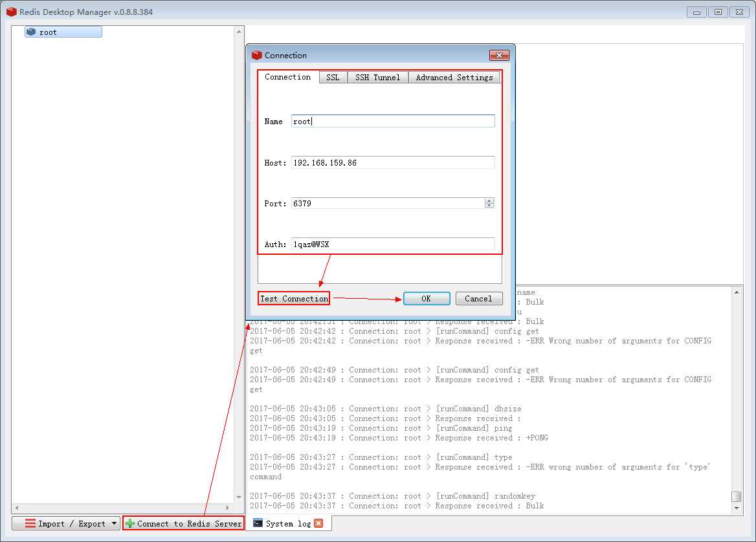This screenshot has width=756, height=542.
Task: Click the Name input field
Action: click(x=393, y=121)
